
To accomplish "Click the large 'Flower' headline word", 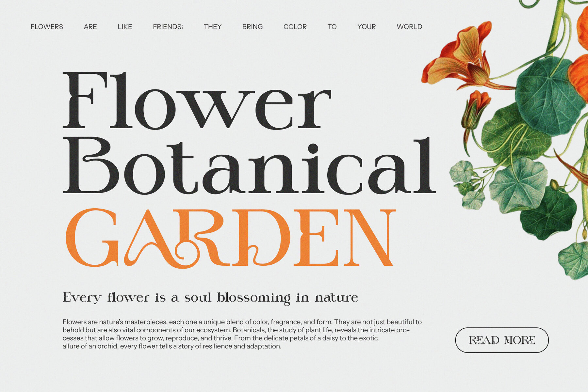I will (197, 101).
